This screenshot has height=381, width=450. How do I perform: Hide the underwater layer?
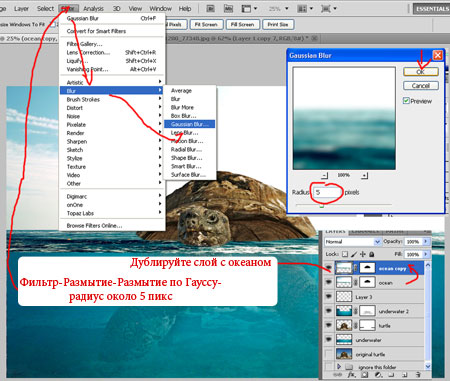pyautogui.click(x=329, y=340)
